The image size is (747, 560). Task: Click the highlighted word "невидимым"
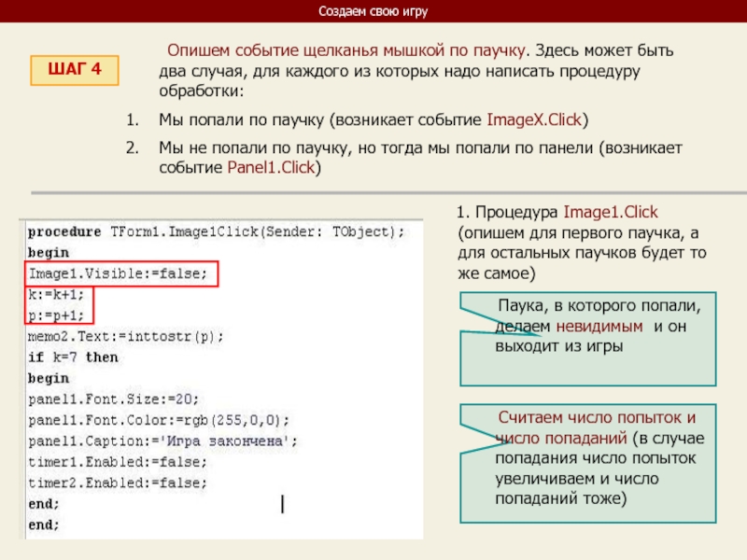(599, 328)
